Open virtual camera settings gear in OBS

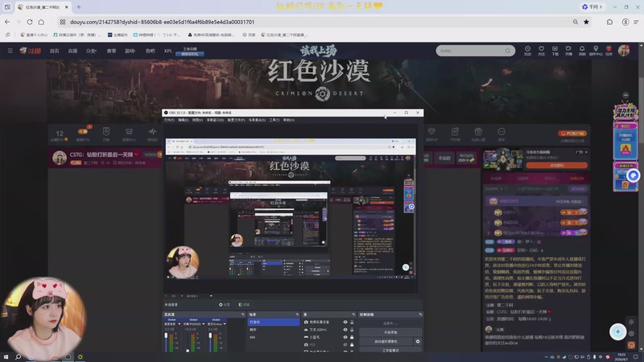point(418,341)
